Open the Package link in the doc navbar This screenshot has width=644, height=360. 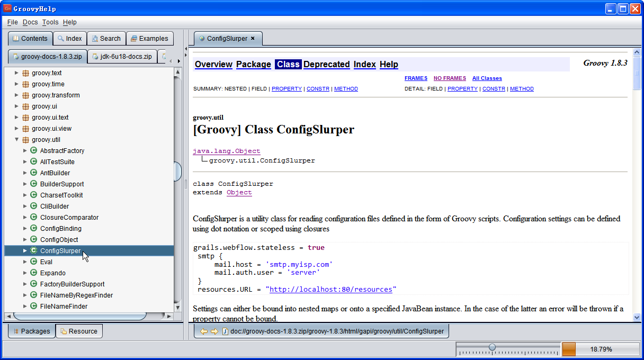click(x=254, y=65)
